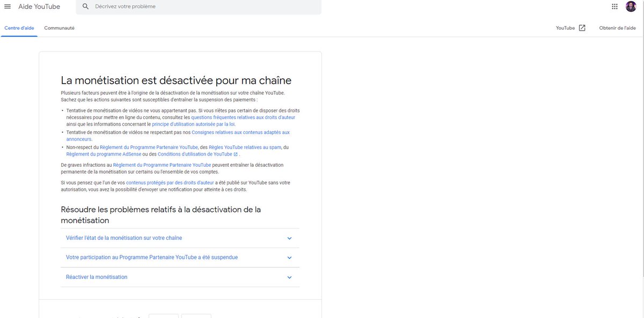Open the hamburger main menu
Viewport: 644px width, 318px height.
(8, 6)
